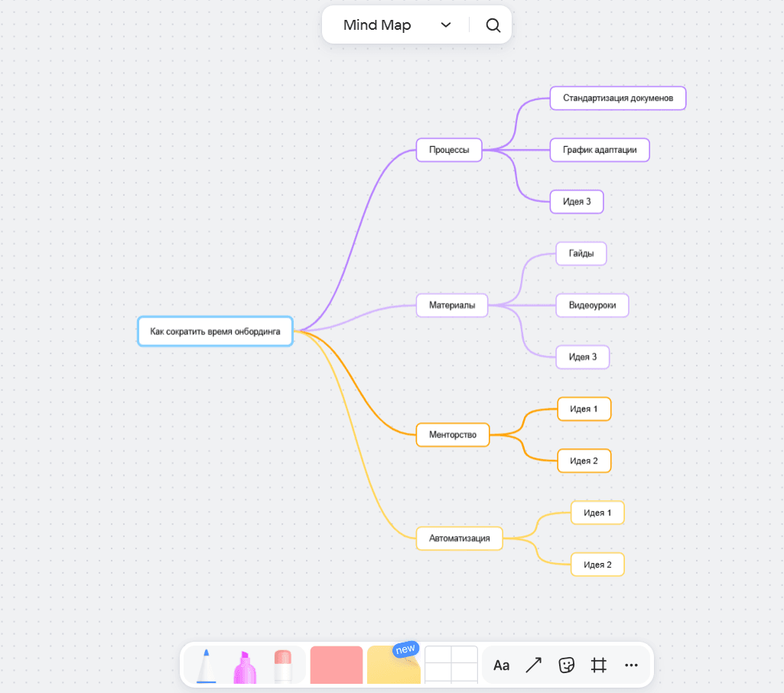This screenshot has width=784, height=693.
Task: Select the frame tool
Action: click(599, 665)
